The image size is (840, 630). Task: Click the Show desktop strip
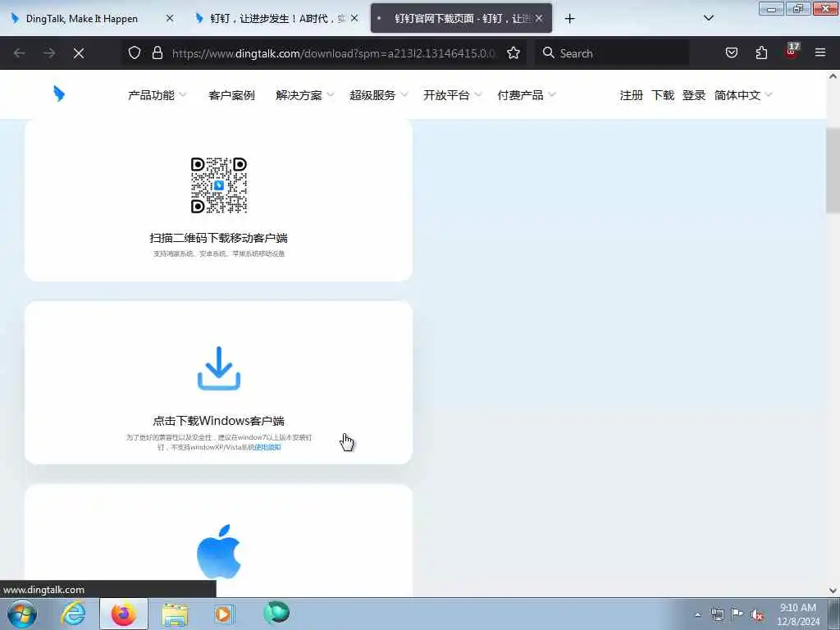coord(835,614)
